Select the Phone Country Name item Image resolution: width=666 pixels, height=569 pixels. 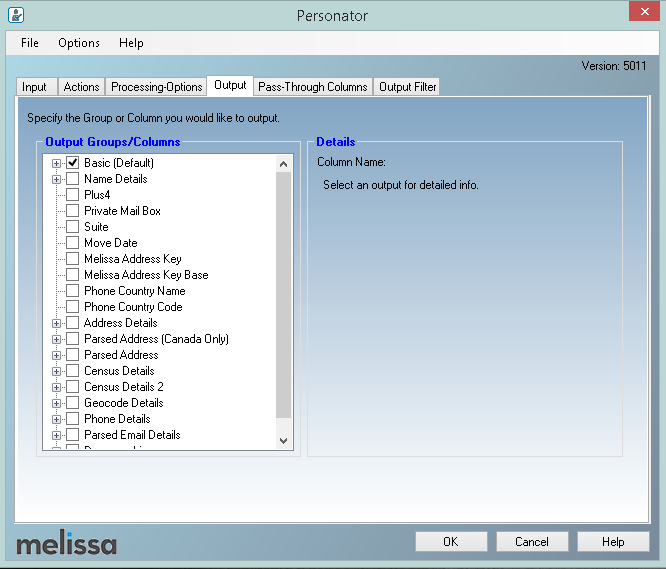pyautogui.click(x=134, y=291)
